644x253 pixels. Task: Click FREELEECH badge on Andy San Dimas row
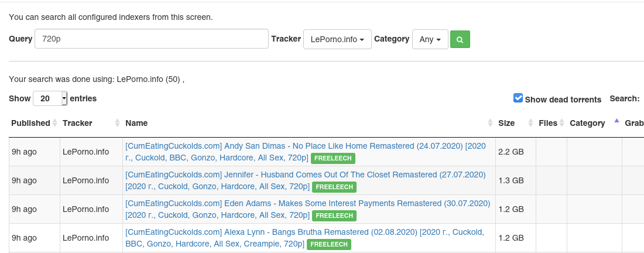point(333,158)
